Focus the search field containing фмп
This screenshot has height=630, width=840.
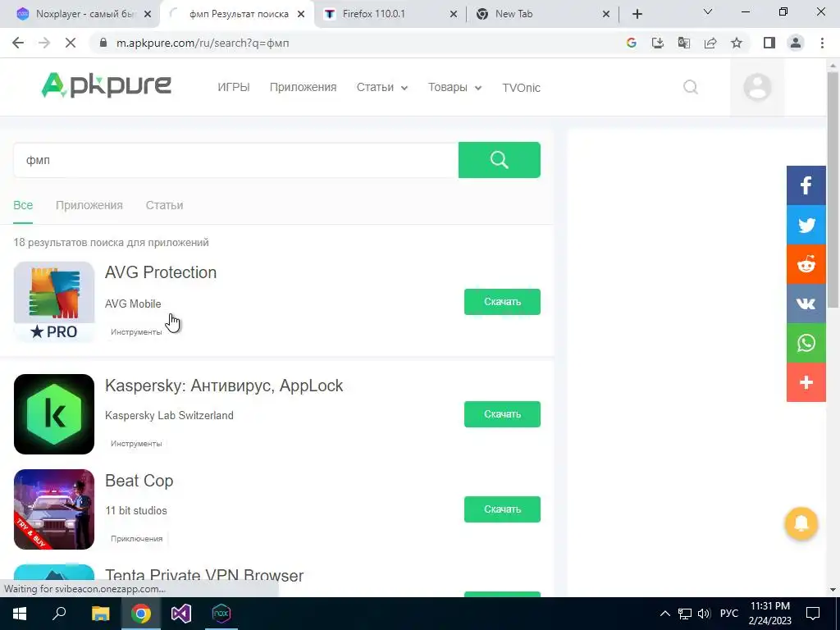tap(235, 160)
